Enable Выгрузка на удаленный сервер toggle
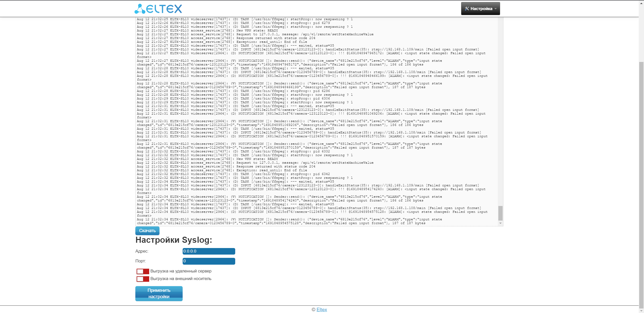Image resolution: width=644 pixels, height=313 pixels. [x=143, y=271]
